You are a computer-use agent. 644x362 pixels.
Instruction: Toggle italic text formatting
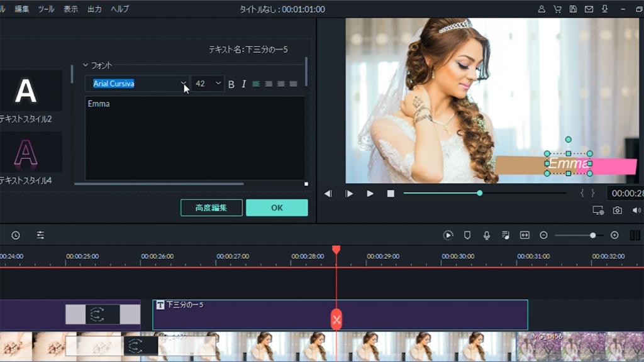(244, 84)
